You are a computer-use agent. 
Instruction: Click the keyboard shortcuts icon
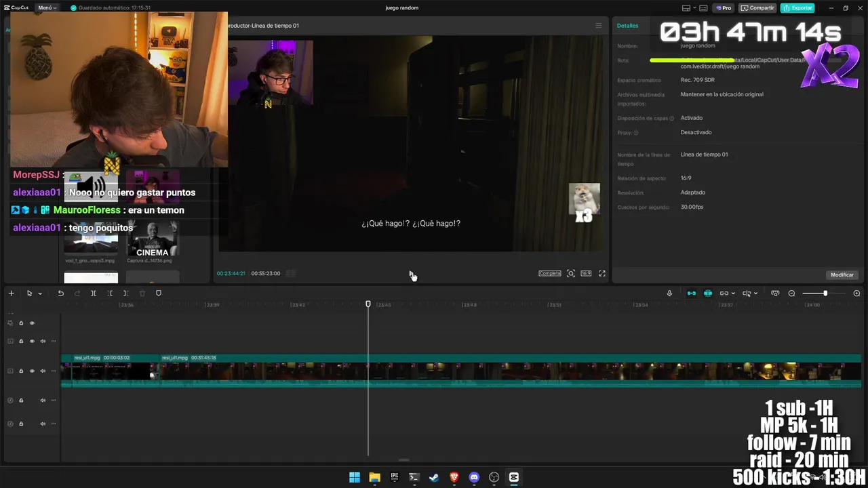705,8
